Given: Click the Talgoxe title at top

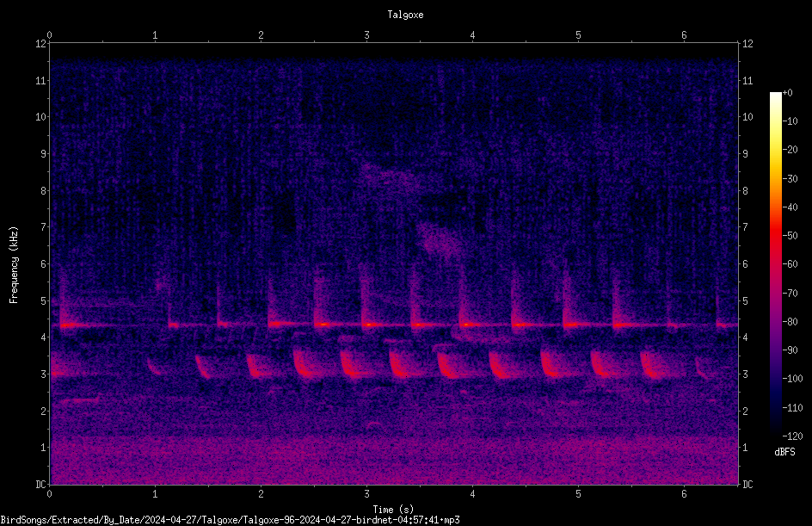Looking at the screenshot, I should pyautogui.click(x=405, y=15).
